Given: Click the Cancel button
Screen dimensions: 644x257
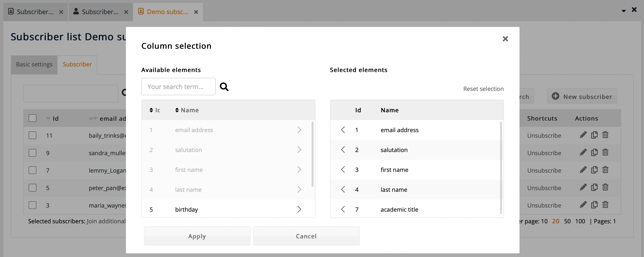Looking at the screenshot, I should click(x=306, y=236).
